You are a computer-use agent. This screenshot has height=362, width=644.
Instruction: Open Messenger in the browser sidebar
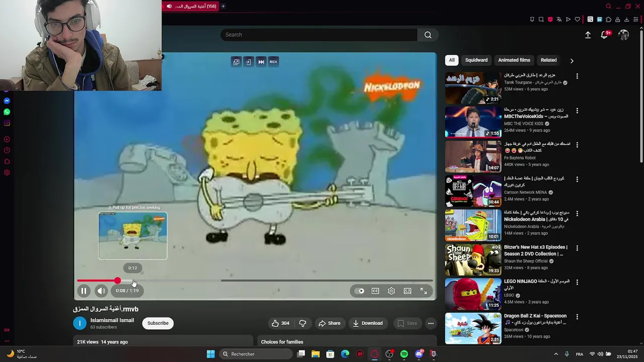7,101
